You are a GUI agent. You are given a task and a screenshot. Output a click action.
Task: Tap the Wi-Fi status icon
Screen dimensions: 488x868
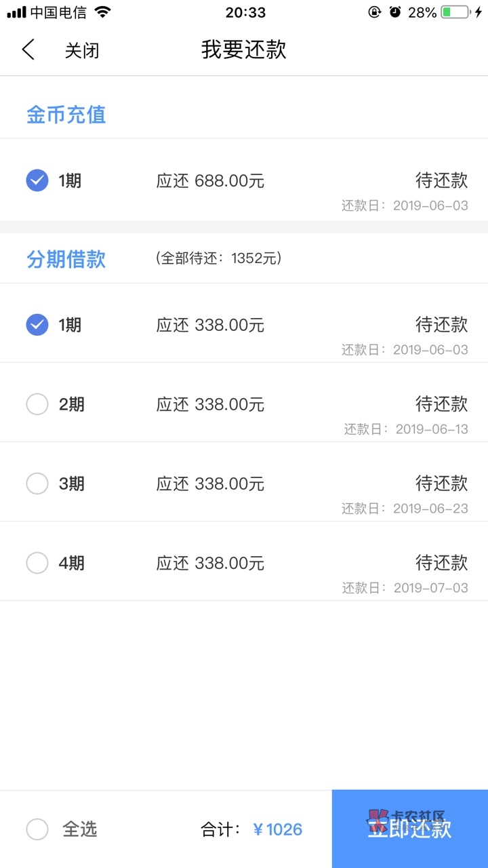pos(102,12)
